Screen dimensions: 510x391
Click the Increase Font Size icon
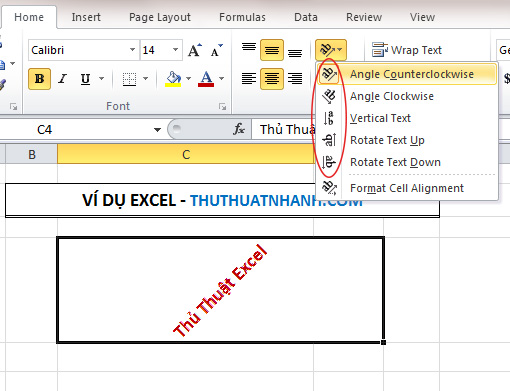[x=195, y=50]
